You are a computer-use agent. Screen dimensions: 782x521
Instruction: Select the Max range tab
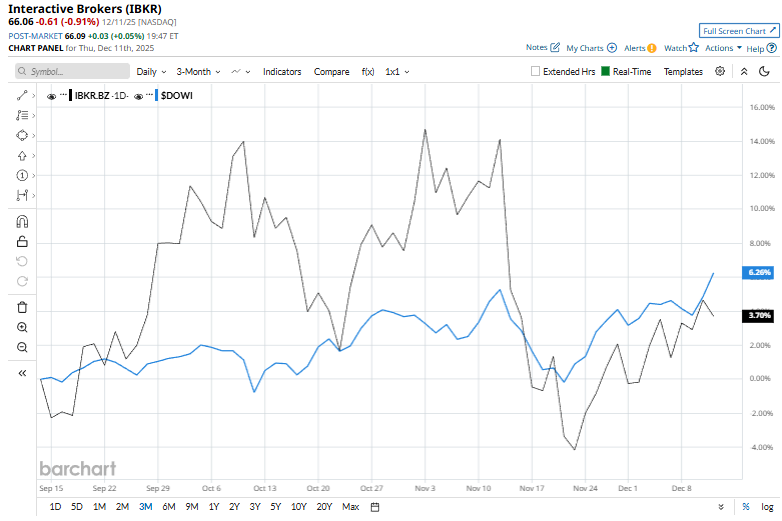tap(351, 507)
